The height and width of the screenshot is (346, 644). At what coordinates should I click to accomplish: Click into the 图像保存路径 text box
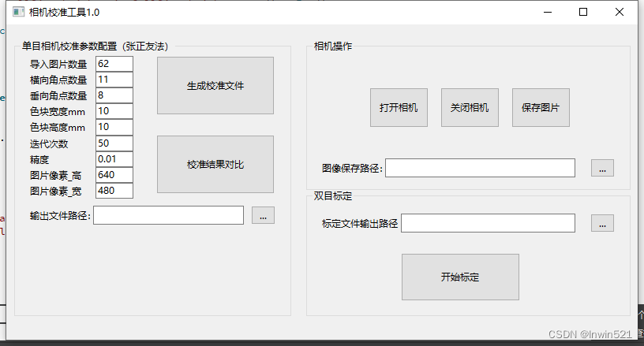tap(480, 168)
